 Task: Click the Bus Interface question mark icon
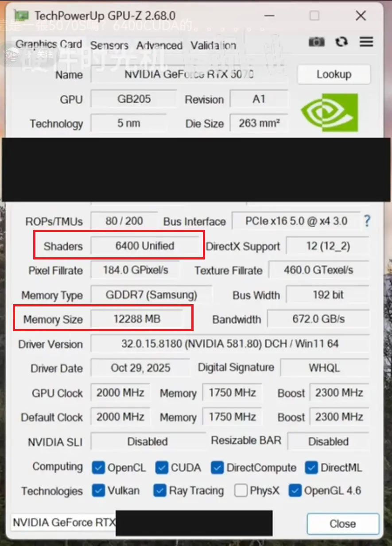pyautogui.click(x=367, y=221)
